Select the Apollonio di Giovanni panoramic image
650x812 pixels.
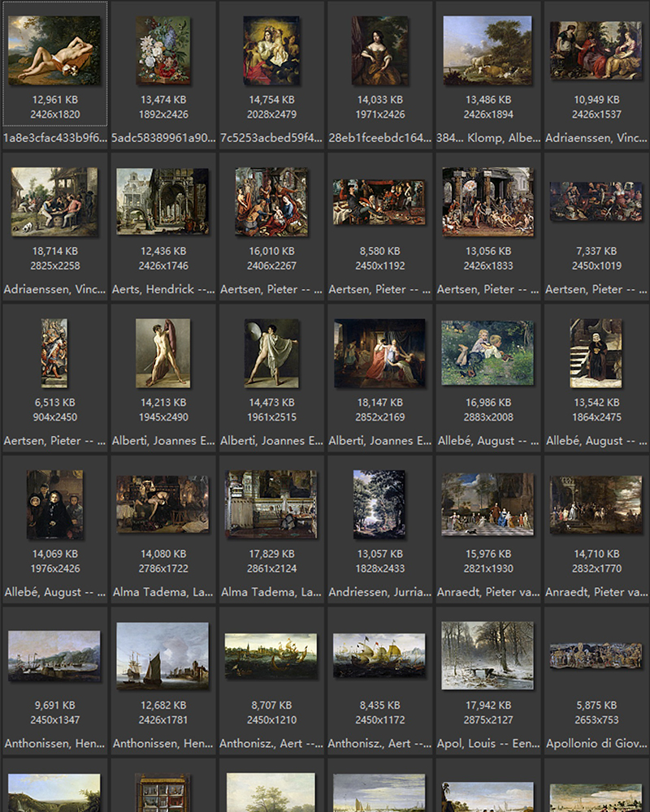click(596, 655)
